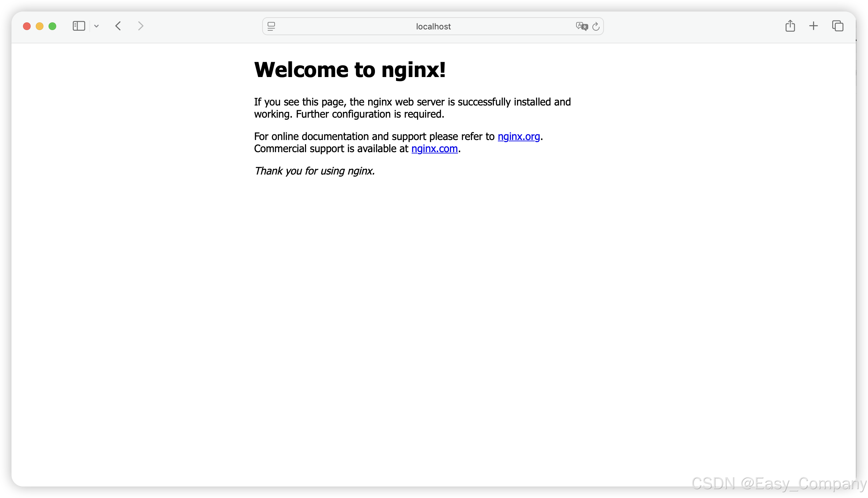Open the sidebar tab group dropdown chevron
The width and height of the screenshot is (868, 498).
point(96,26)
